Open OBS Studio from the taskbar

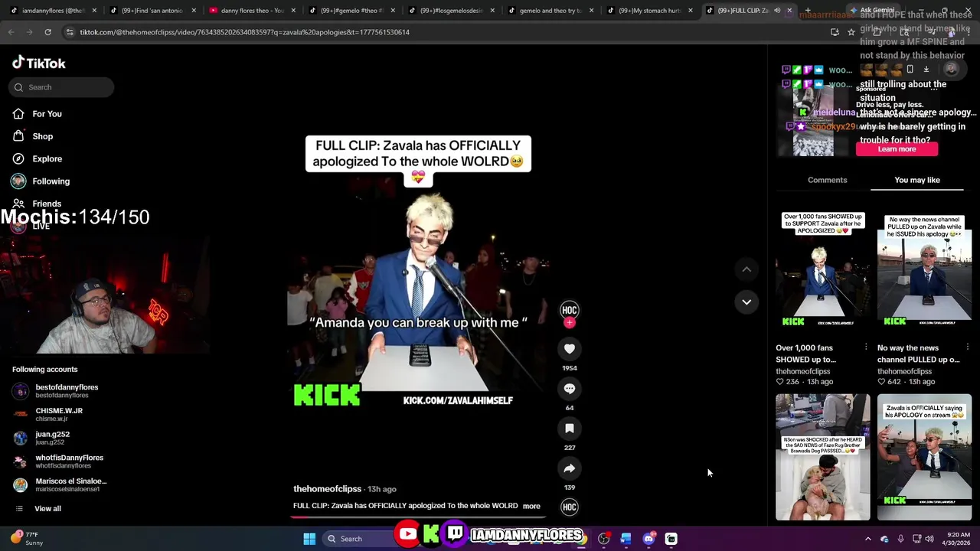point(604,539)
